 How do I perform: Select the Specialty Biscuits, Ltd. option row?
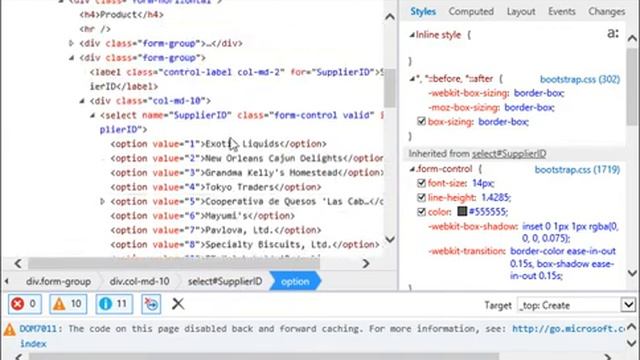245,244
